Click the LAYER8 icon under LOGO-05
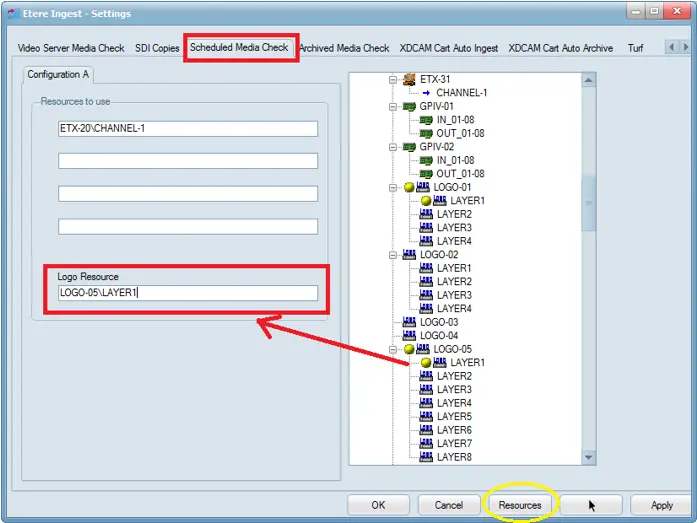 426,457
